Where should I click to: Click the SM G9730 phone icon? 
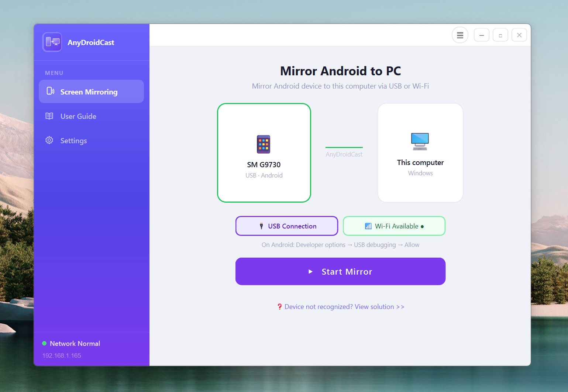264,144
